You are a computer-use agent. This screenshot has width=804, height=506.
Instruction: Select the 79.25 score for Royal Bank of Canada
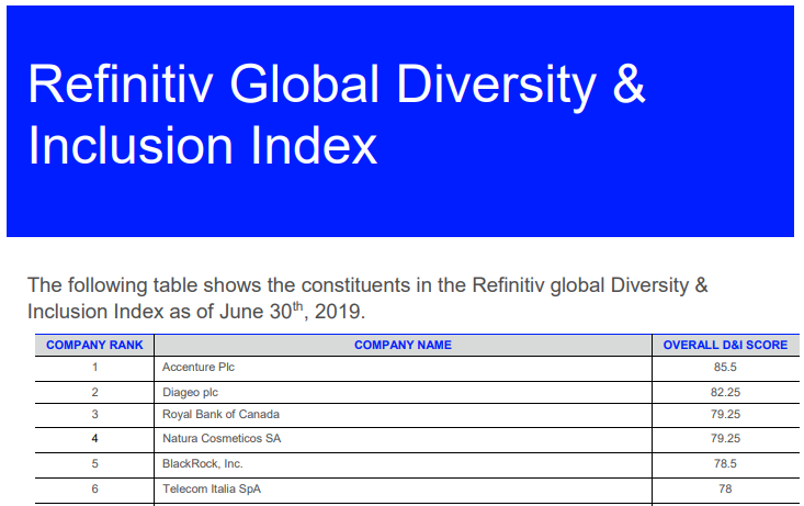pyautogui.click(x=725, y=414)
